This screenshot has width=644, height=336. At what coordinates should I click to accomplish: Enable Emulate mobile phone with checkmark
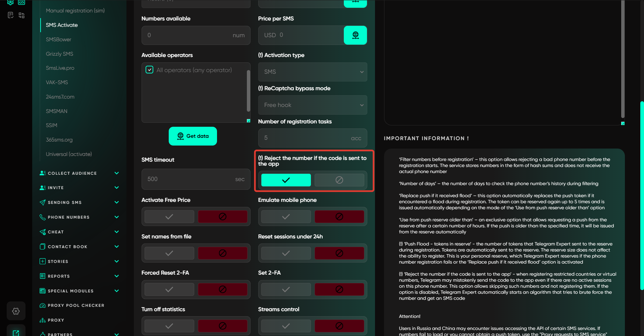286,217
